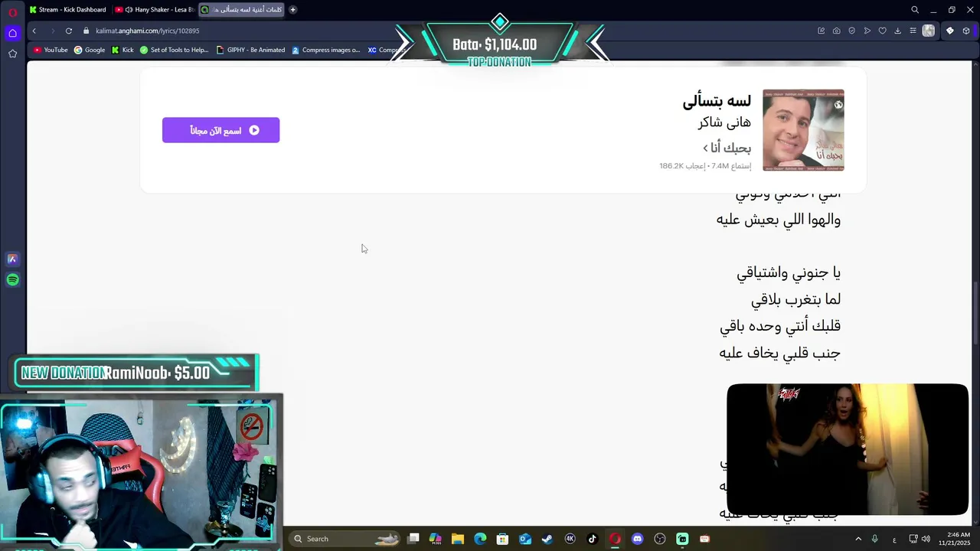Image resolution: width=980 pixels, height=551 pixels.
Task: Open the Hany Shaker album cover thumbnail
Action: pos(803,130)
